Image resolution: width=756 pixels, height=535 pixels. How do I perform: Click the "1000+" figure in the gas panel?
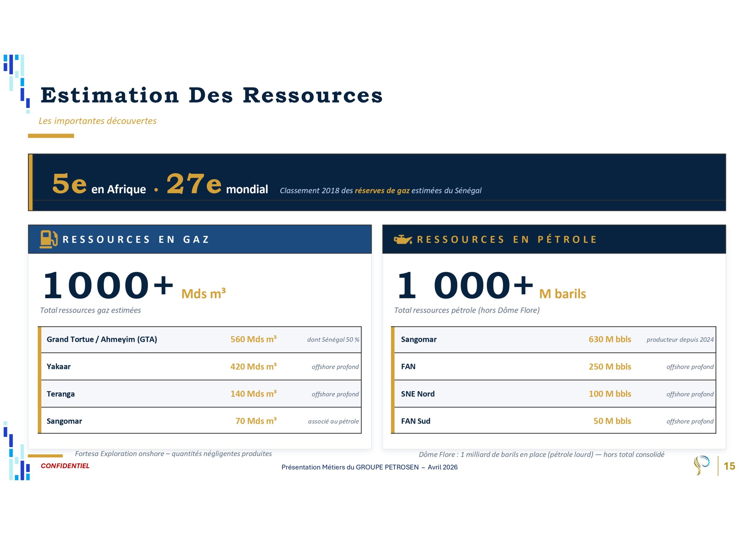pyautogui.click(x=108, y=285)
